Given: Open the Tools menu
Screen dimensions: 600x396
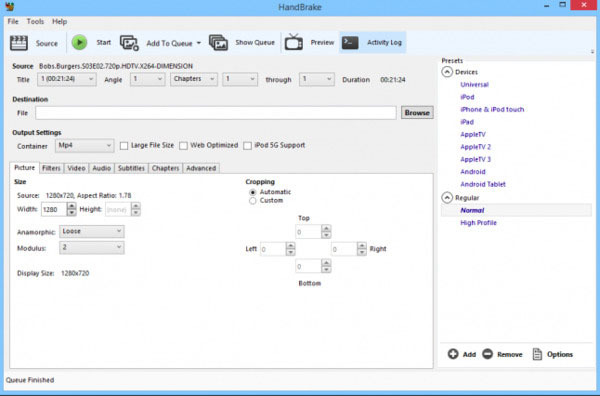Looking at the screenshot, I should coord(35,21).
